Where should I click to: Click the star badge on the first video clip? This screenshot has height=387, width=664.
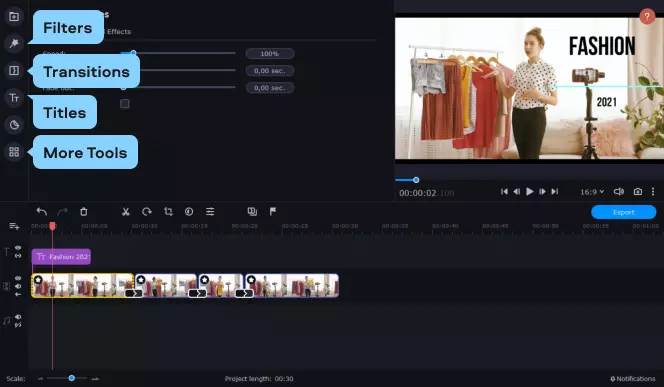(38, 279)
